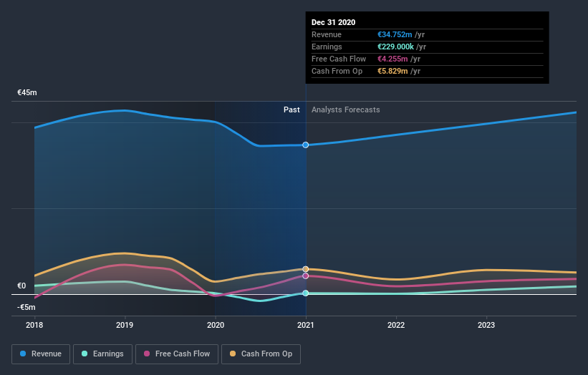Toggle the Revenue legend button
This screenshot has height=375, width=588.
point(41,354)
